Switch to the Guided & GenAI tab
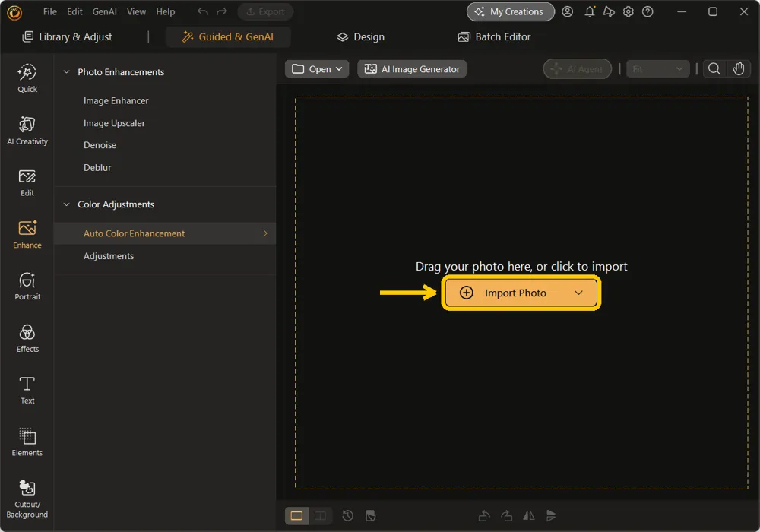The height and width of the screenshot is (532, 760). coord(228,36)
